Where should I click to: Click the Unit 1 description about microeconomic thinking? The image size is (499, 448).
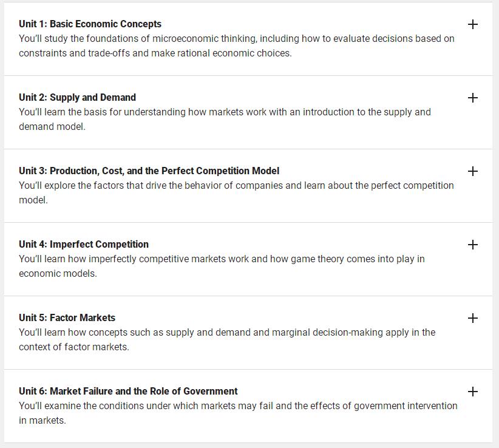[237, 46]
